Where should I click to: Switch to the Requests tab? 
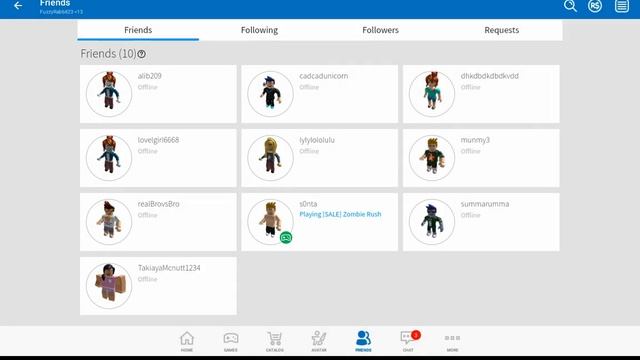(502, 30)
